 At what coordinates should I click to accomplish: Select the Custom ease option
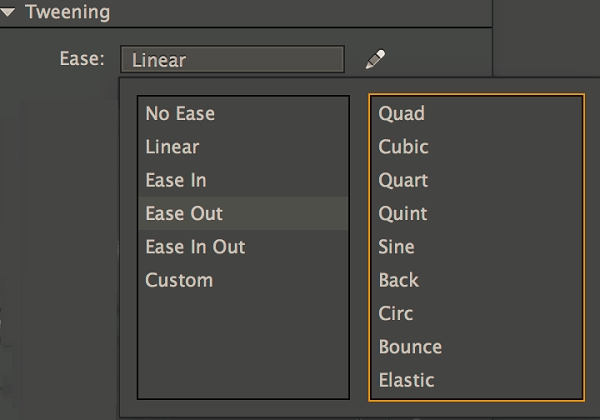click(x=179, y=280)
